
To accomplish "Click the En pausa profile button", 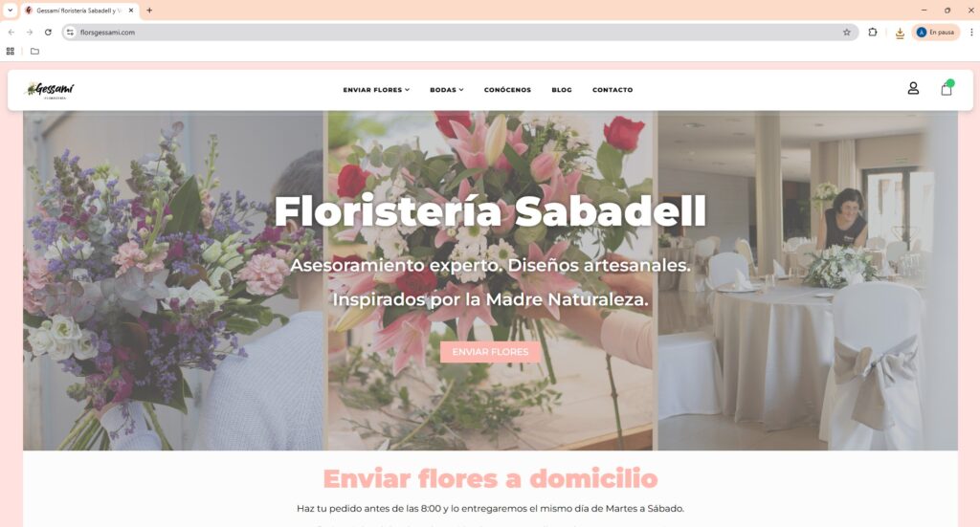I will pos(936,33).
